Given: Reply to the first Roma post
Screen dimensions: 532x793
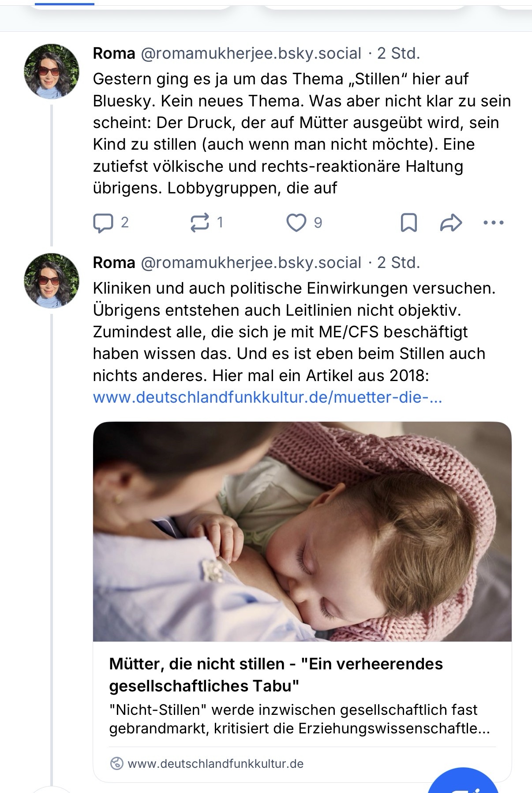Looking at the screenshot, I should [x=103, y=223].
